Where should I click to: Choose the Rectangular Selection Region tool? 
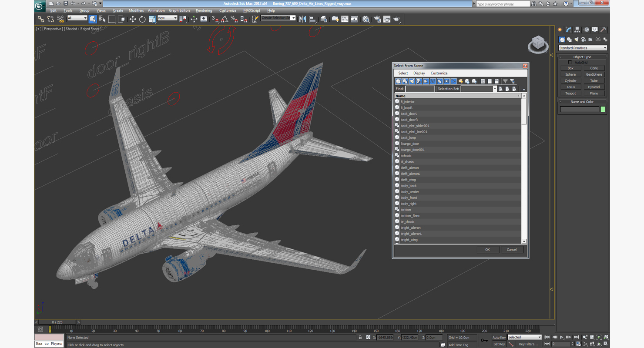tap(112, 19)
